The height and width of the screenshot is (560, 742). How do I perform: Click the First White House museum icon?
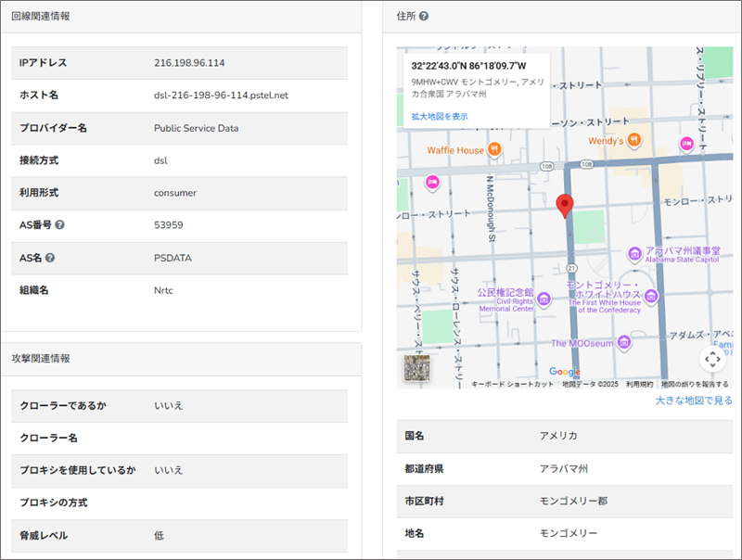[x=652, y=296]
